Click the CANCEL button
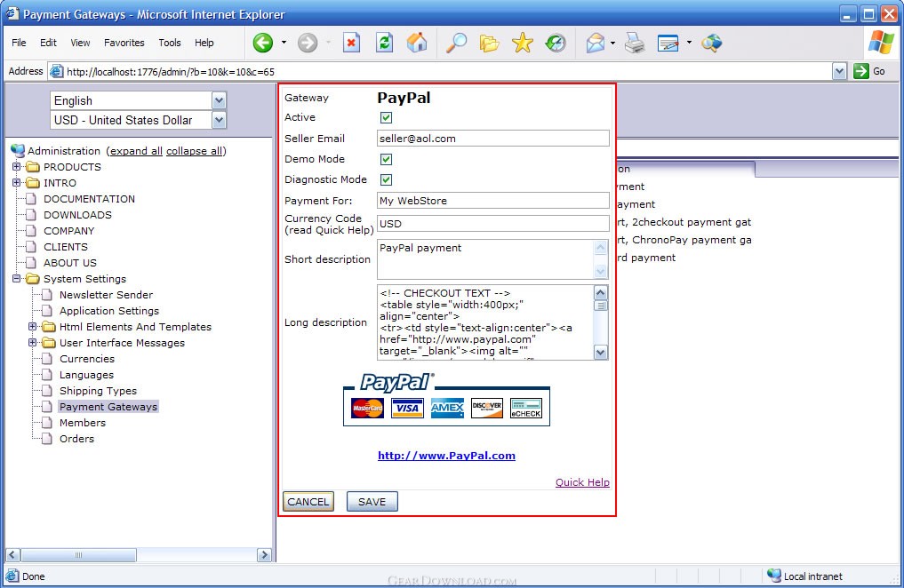 [308, 502]
